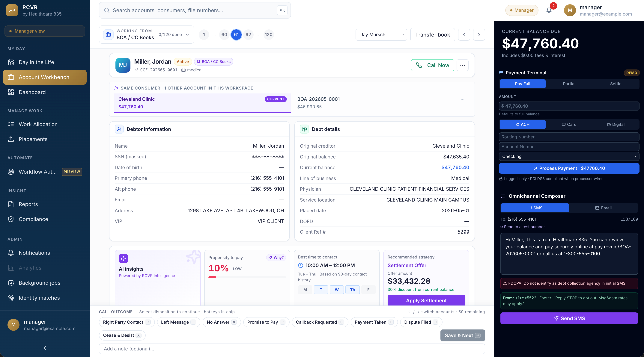Jump to page 120 in pagination

pyautogui.click(x=269, y=34)
